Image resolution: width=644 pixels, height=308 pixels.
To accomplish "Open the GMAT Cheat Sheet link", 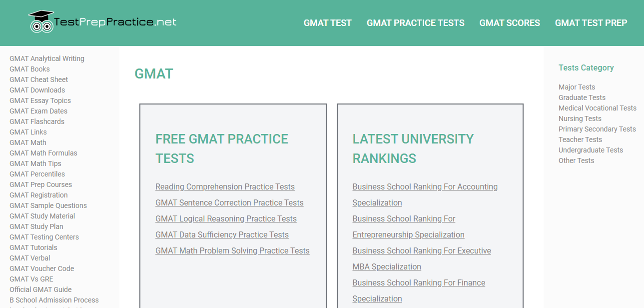I will point(38,79).
